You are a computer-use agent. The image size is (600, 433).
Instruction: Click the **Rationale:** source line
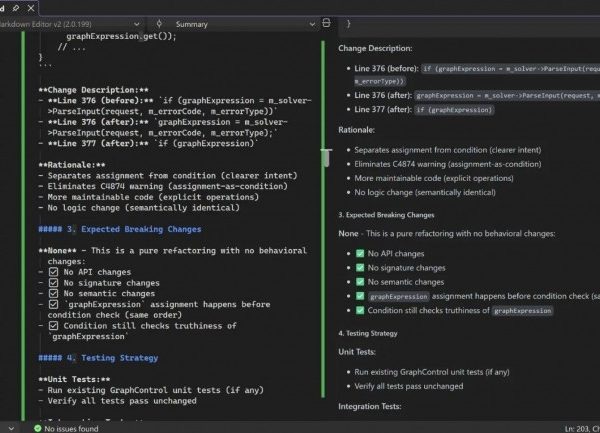tap(72, 165)
